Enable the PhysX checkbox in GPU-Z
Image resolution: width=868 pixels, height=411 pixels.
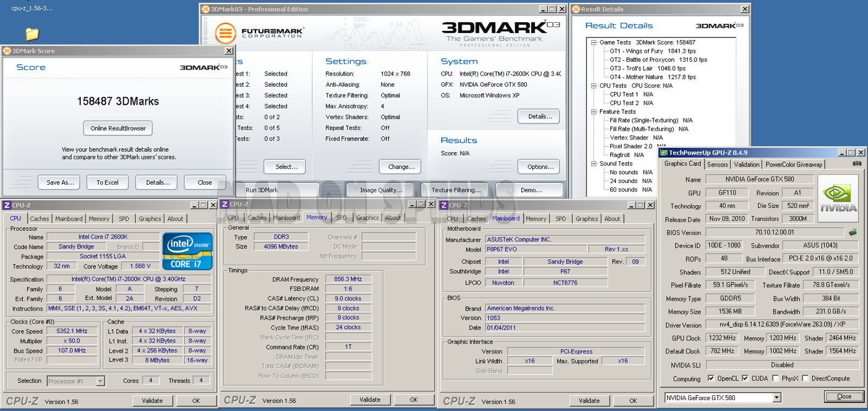coord(775,378)
